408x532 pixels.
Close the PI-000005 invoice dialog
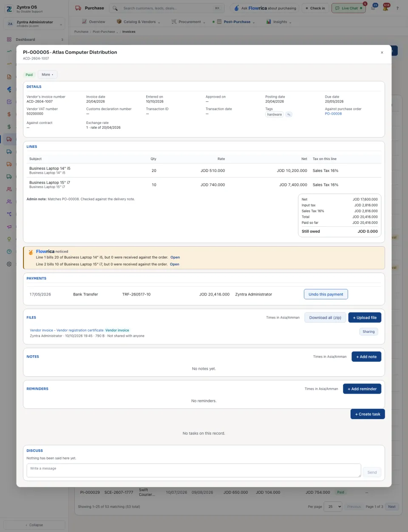pos(382,53)
